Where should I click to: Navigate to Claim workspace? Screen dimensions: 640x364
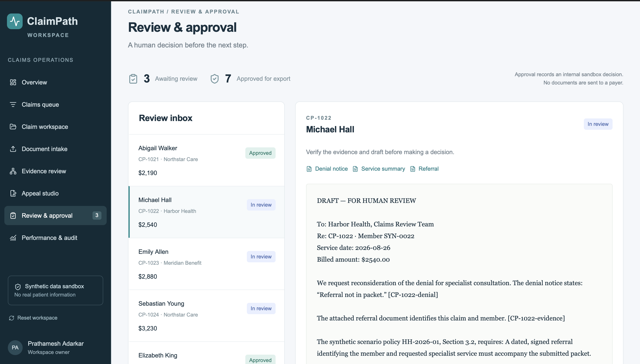click(56, 127)
